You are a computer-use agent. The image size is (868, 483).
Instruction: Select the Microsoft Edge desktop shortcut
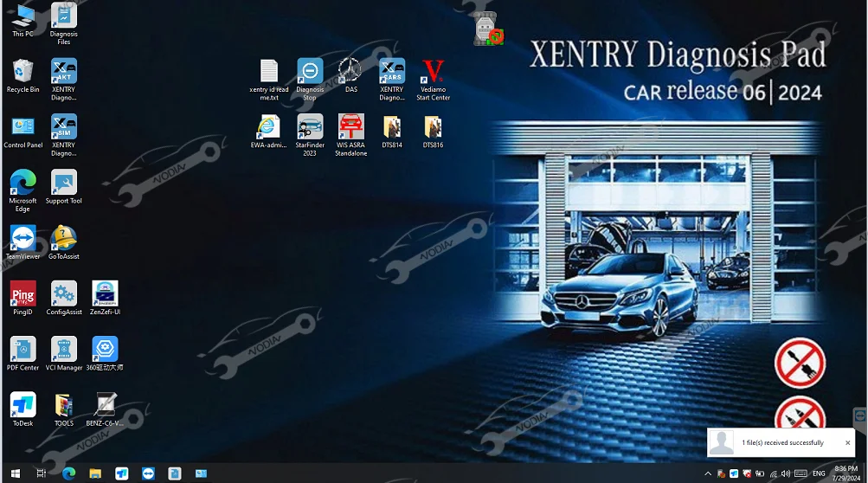23,191
